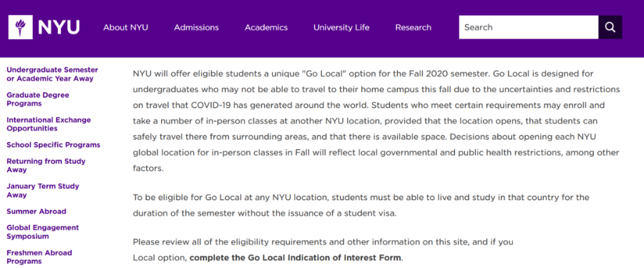
Task: Open the Academics menu
Action: coord(266,27)
